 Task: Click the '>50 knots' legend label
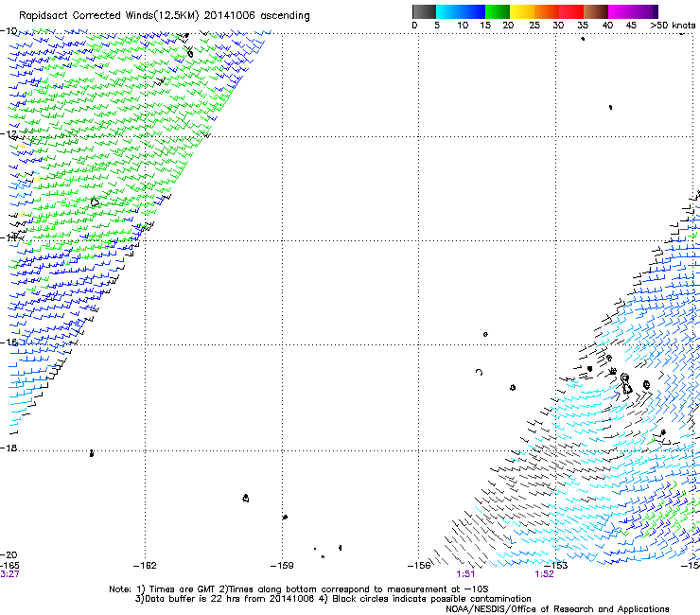coord(673,25)
